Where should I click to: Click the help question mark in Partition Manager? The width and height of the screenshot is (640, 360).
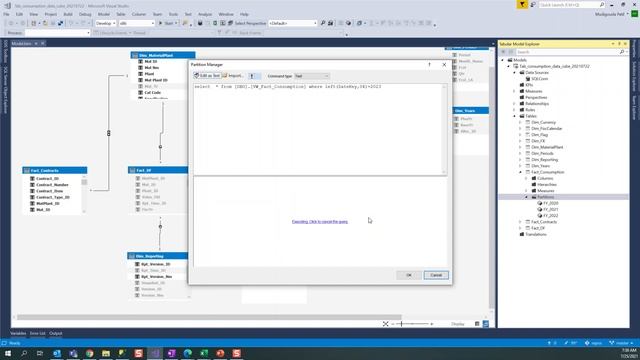(429, 64)
